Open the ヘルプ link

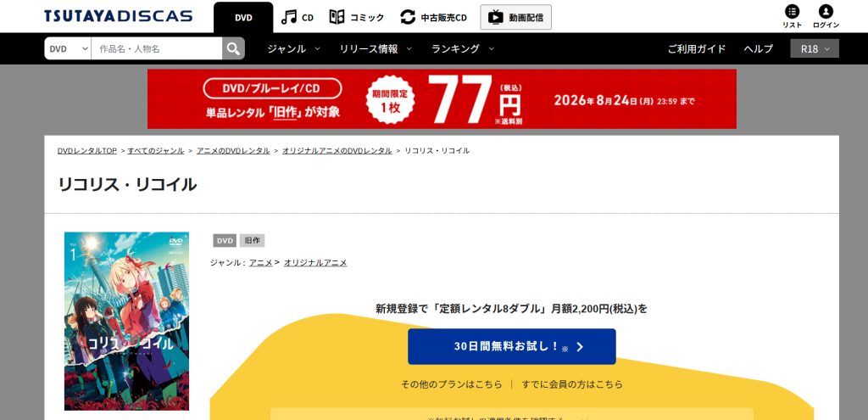(759, 48)
